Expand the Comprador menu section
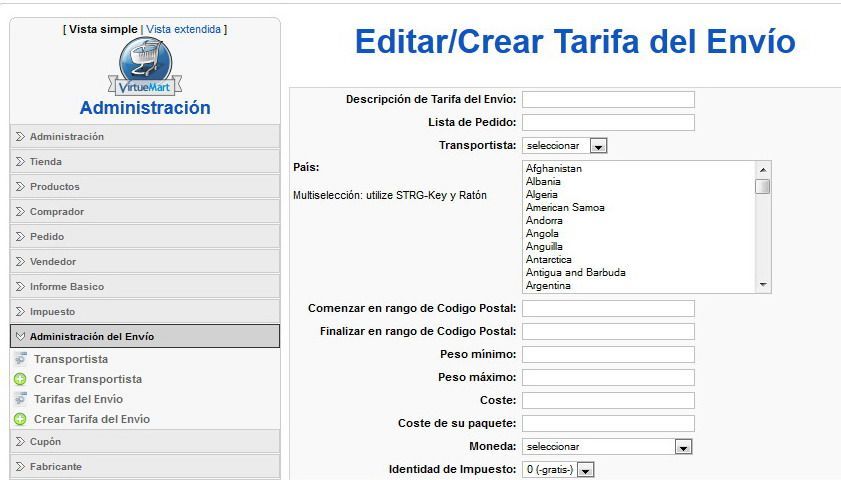The image size is (841, 480). [145, 211]
